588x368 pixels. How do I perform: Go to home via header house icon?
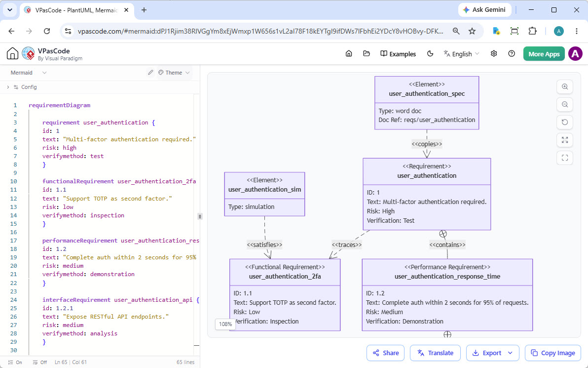click(x=349, y=54)
